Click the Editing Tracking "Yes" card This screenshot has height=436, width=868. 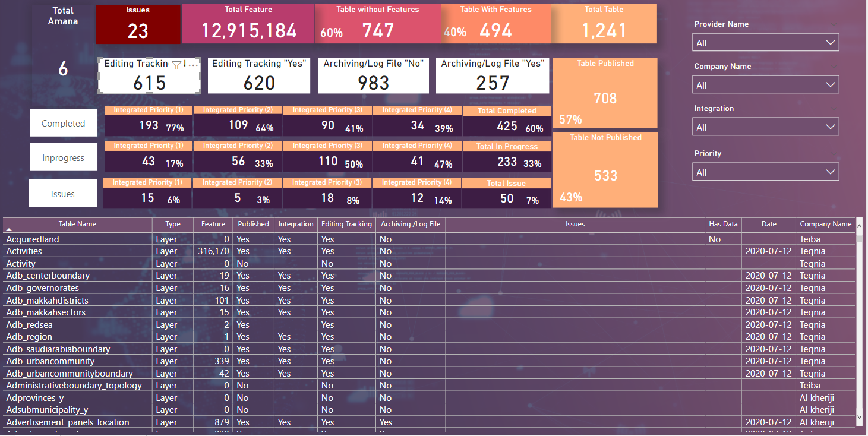pos(259,75)
